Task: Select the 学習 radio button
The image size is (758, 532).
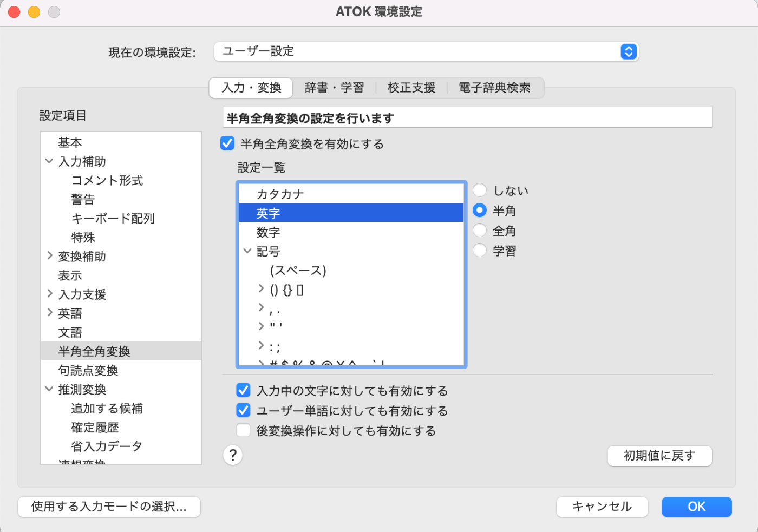Action: click(x=480, y=250)
